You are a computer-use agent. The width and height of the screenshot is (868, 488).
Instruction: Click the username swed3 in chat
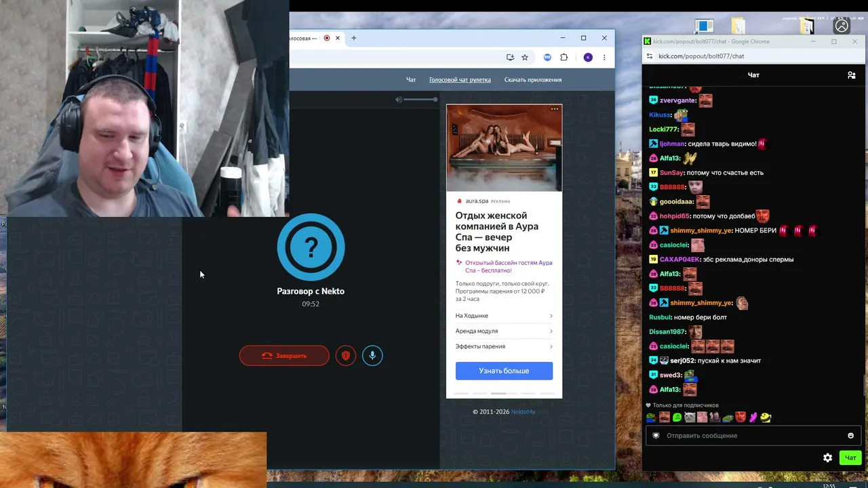(x=670, y=375)
